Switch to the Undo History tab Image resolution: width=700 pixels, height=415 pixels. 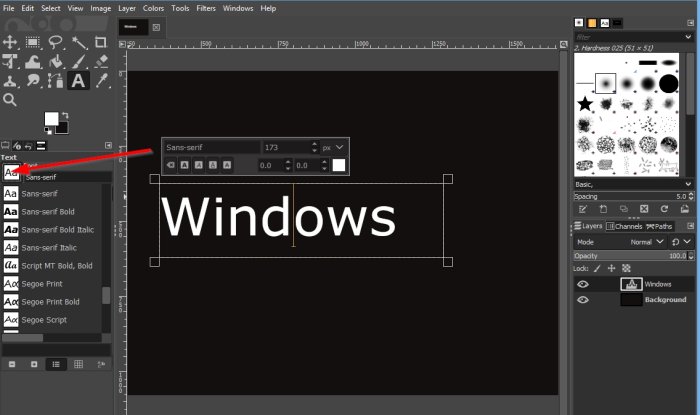(x=29, y=145)
